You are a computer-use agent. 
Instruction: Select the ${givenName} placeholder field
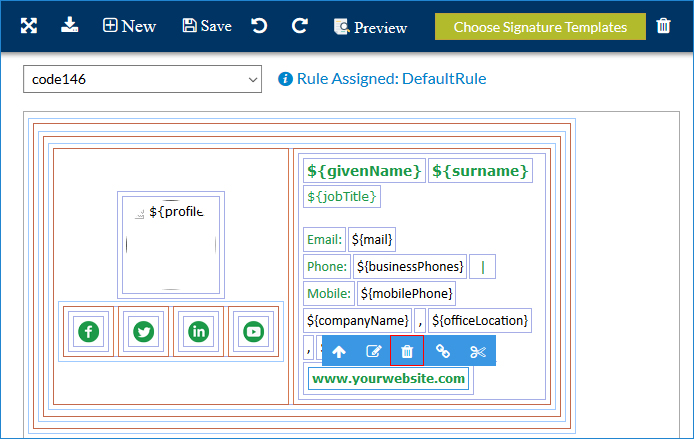[364, 171]
